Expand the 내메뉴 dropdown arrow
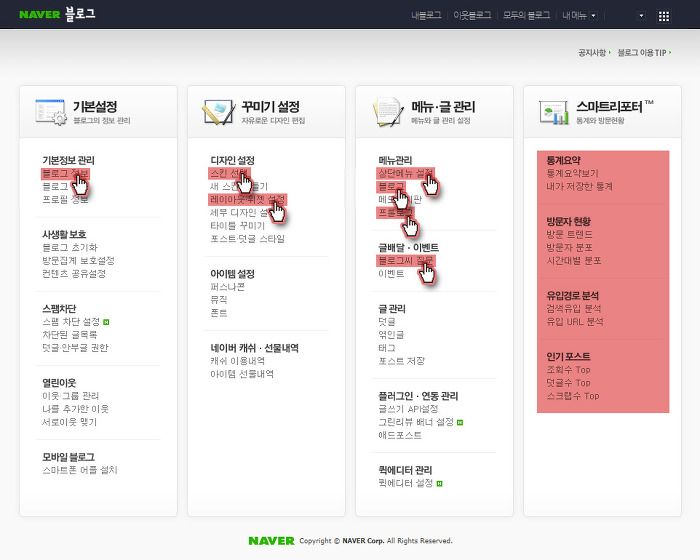 593,16
